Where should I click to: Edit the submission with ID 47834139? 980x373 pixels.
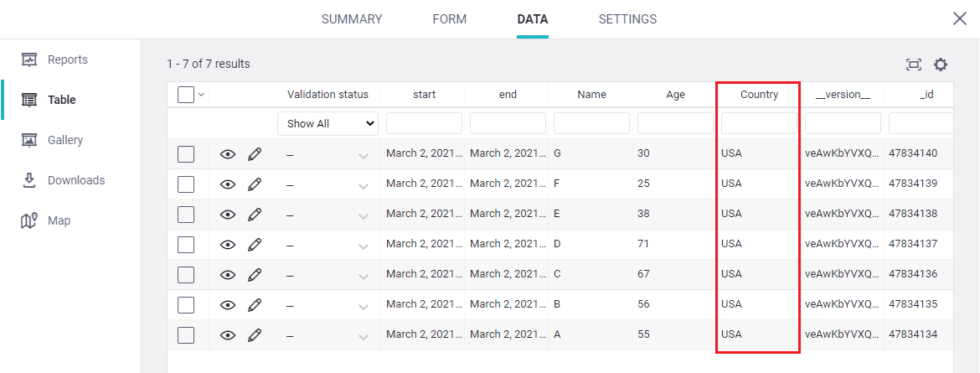pos(255,184)
